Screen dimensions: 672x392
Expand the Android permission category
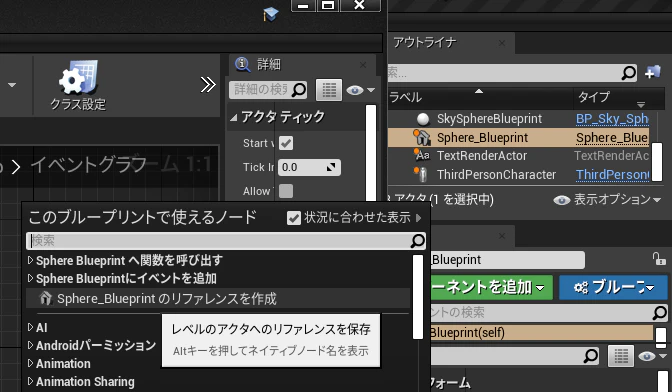[x=30, y=345]
